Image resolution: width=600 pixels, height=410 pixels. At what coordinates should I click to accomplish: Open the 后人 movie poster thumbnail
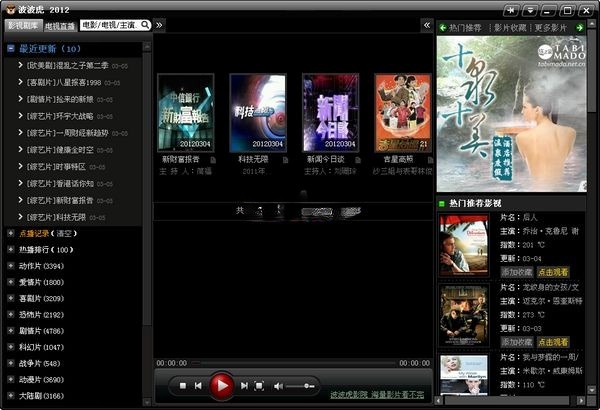coord(464,245)
